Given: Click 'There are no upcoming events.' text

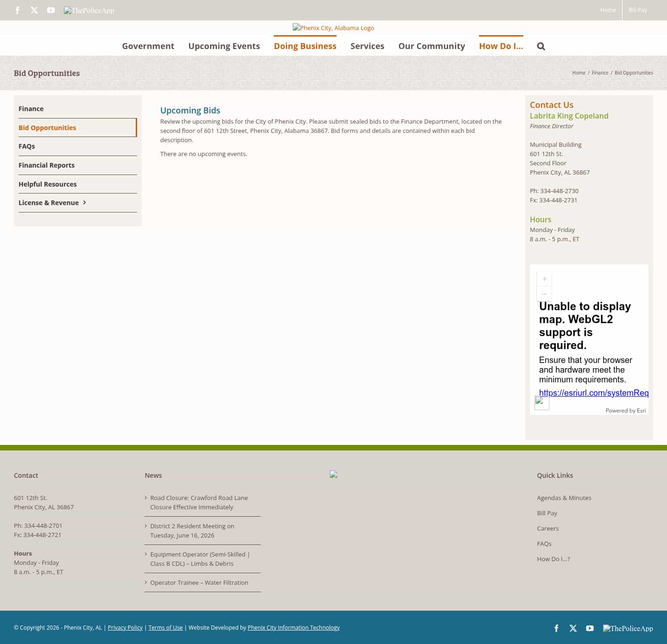Looking at the screenshot, I should pos(204,154).
